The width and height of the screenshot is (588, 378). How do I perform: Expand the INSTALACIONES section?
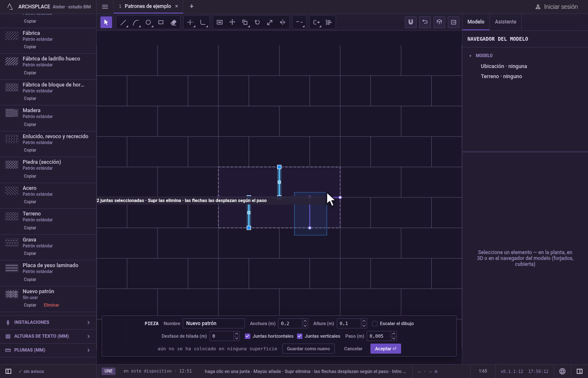click(48, 323)
